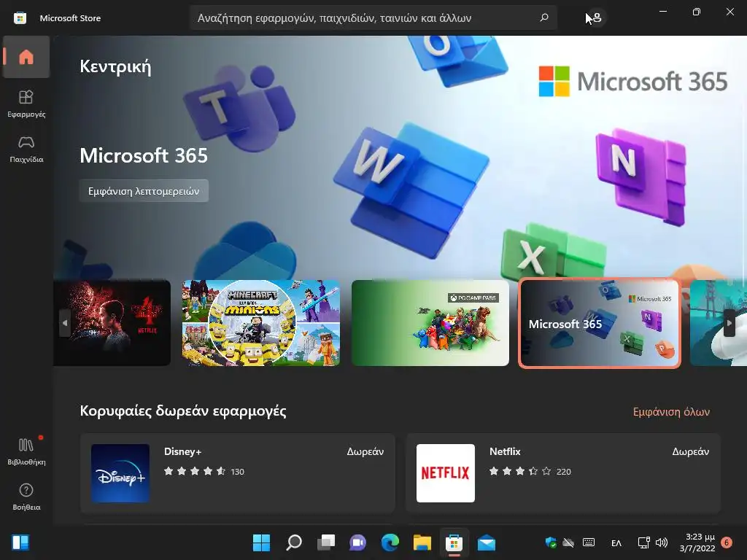Image resolution: width=747 pixels, height=560 pixels.
Task: Open Task View on taskbar
Action: point(326,542)
